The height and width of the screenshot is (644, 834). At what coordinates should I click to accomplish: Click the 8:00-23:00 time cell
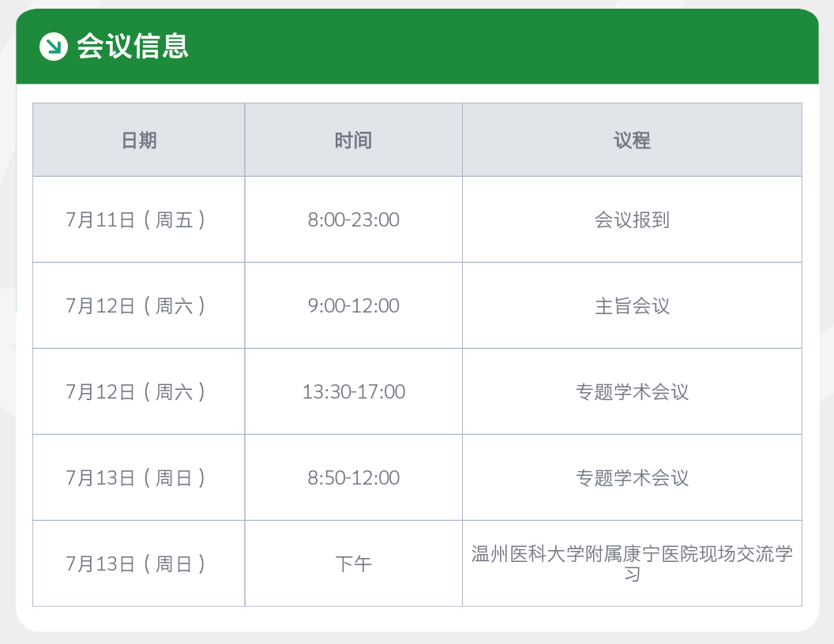click(x=353, y=219)
